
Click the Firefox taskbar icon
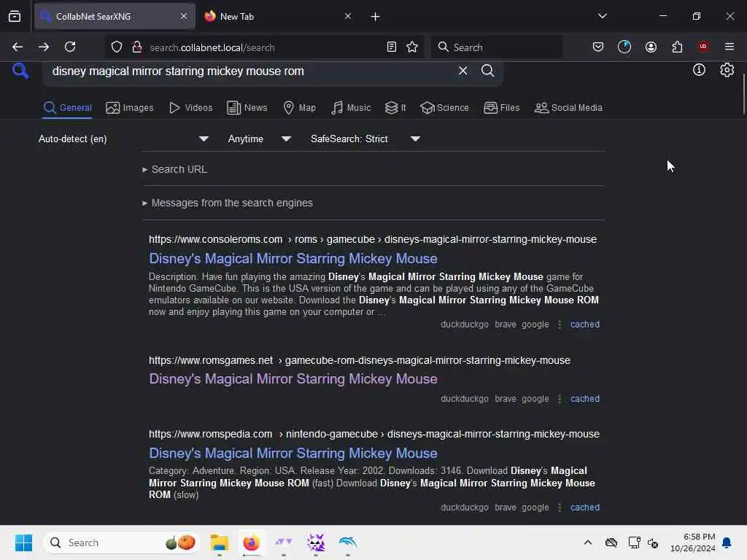(x=251, y=542)
